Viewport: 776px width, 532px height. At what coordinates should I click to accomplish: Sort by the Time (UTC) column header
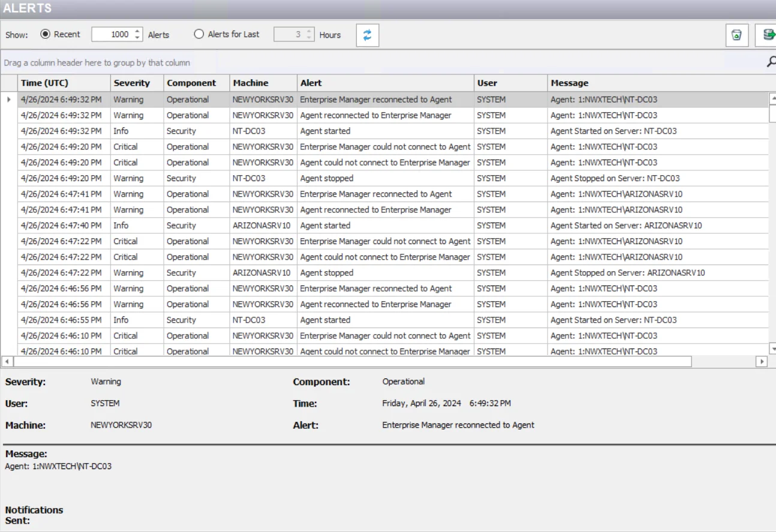tap(64, 83)
